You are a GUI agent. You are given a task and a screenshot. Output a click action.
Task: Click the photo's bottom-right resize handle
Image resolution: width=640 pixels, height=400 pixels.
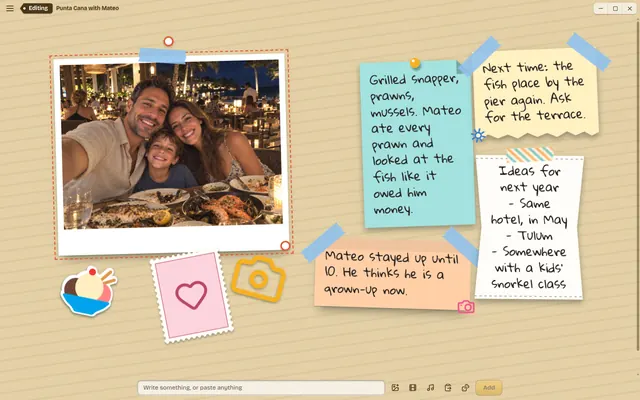coord(285,246)
